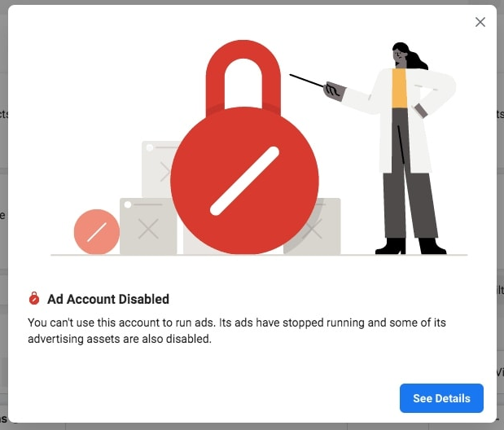Click the woman's black boots
The width and height of the screenshot is (504, 430).
click(411, 246)
